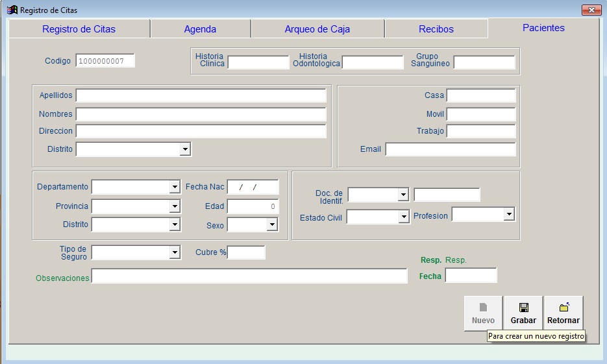Click the Observaciones text field

(249, 276)
